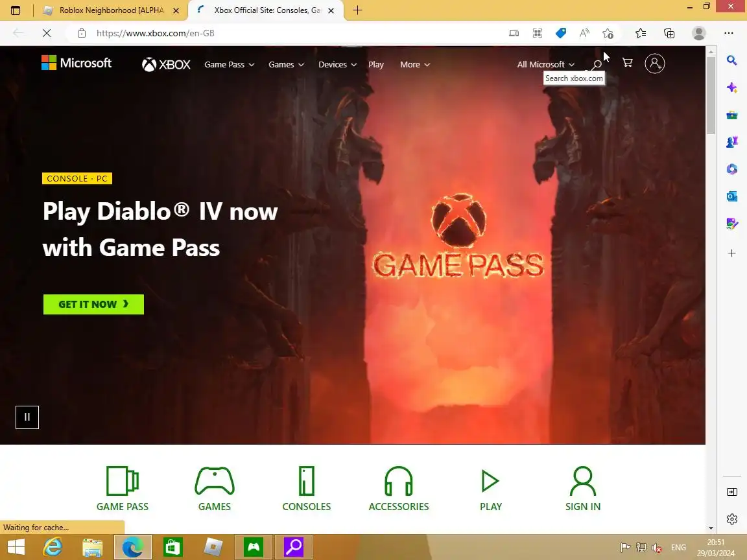Open Microsoft 365 in the sidebar
The image size is (747, 560).
[x=731, y=169]
